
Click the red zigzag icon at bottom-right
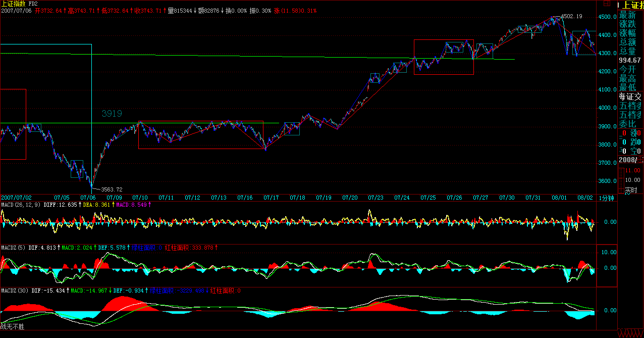(x=631, y=333)
